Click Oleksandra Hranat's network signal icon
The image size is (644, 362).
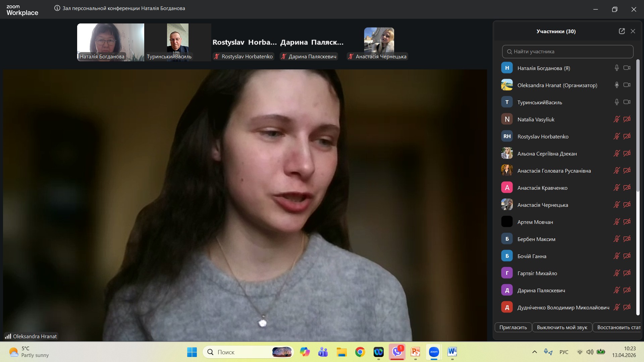8,336
